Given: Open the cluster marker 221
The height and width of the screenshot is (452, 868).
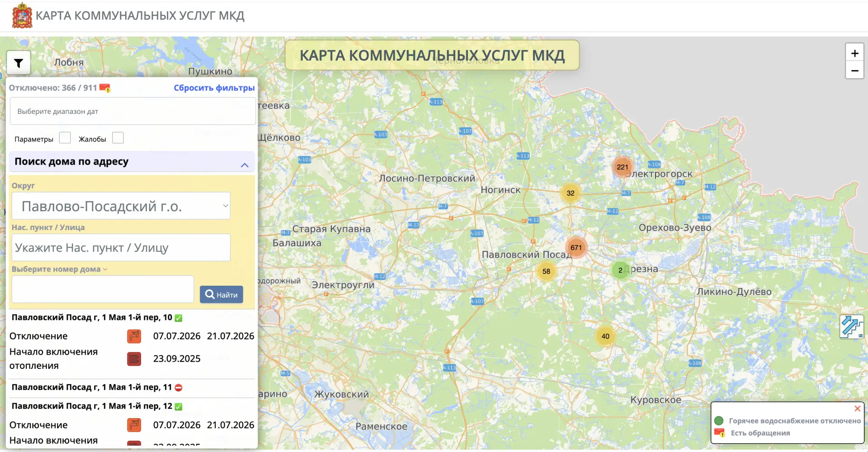Looking at the screenshot, I should (623, 167).
